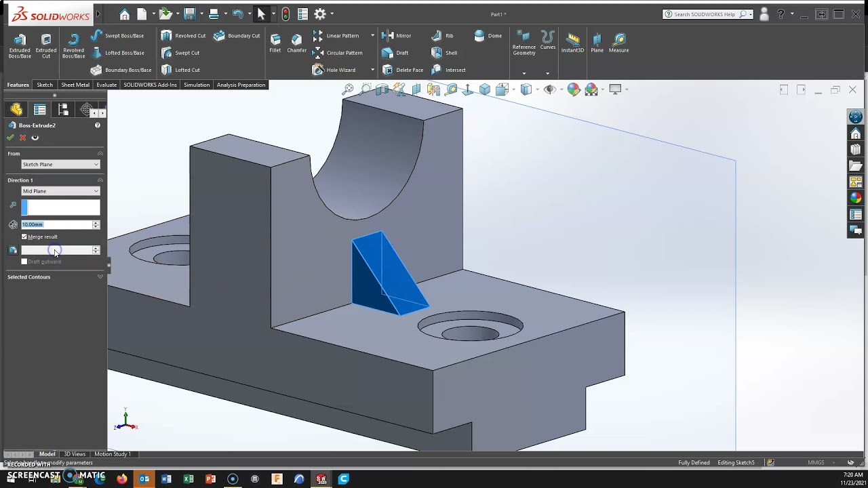
Task: Open the Delete Face tool
Action: [x=403, y=70]
